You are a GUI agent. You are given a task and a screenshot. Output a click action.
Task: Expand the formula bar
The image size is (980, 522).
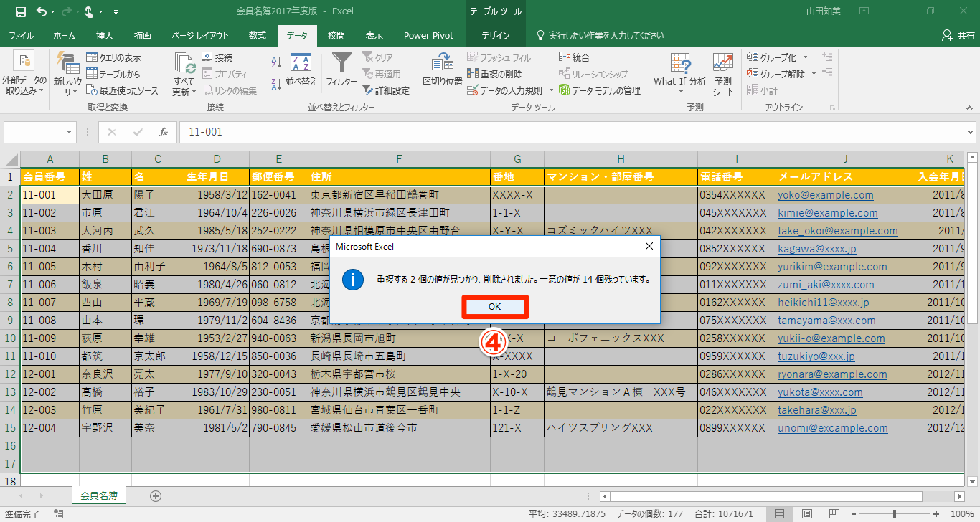tap(970, 132)
